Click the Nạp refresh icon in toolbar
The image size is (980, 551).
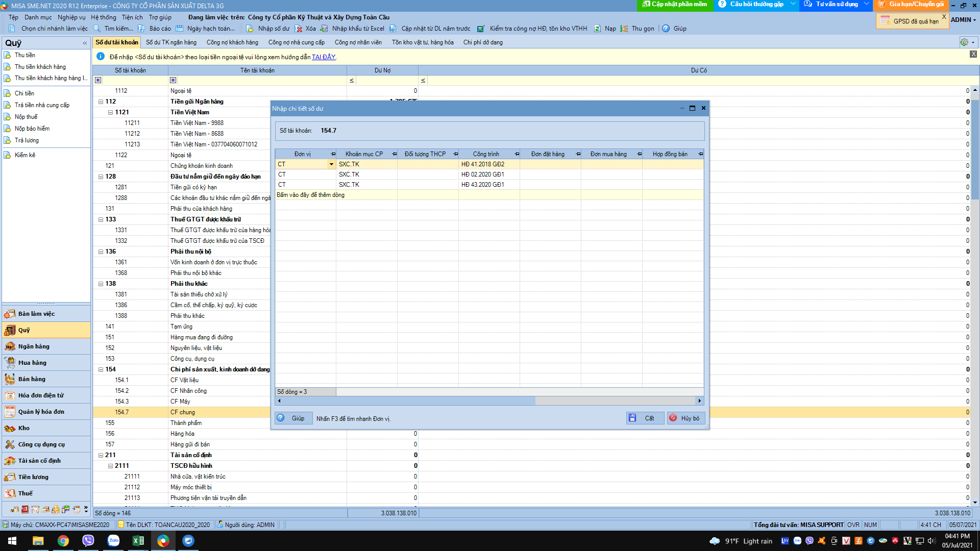[x=598, y=29]
